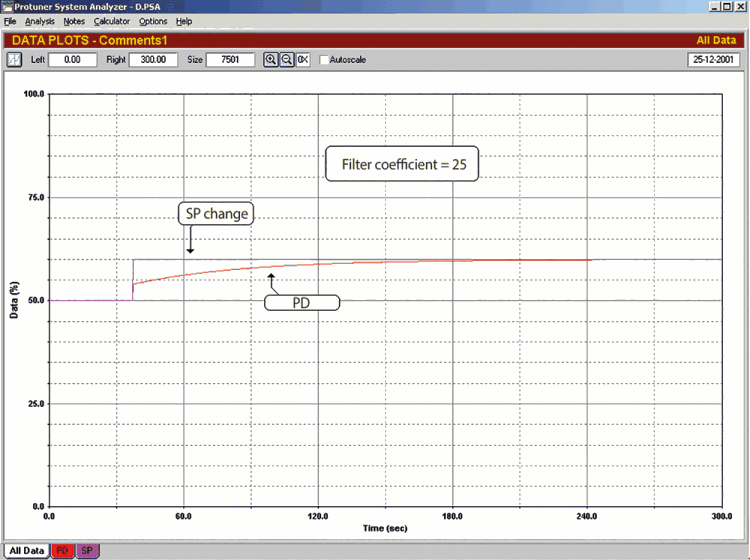
Task: Open the Options menu
Action: pyautogui.click(x=153, y=21)
